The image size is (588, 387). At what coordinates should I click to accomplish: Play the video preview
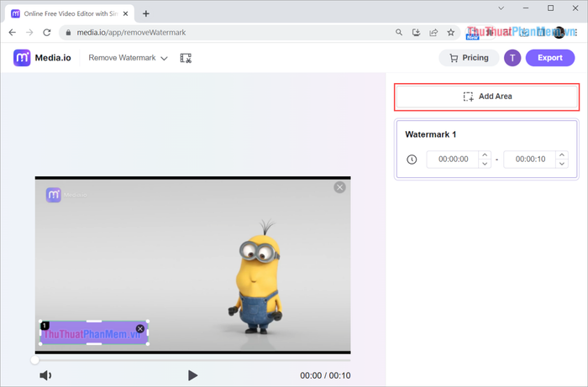click(192, 375)
